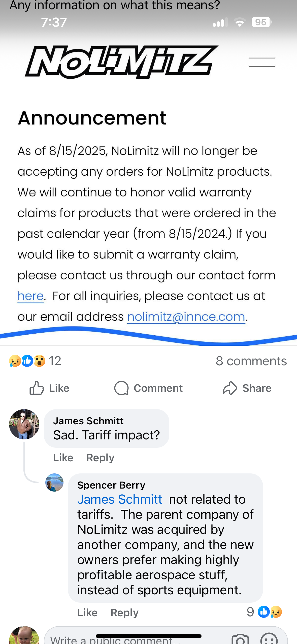Open the 'here' contact form link
Image resolution: width=297 pixels, height=644 pixels.
(x=30, y=296)
